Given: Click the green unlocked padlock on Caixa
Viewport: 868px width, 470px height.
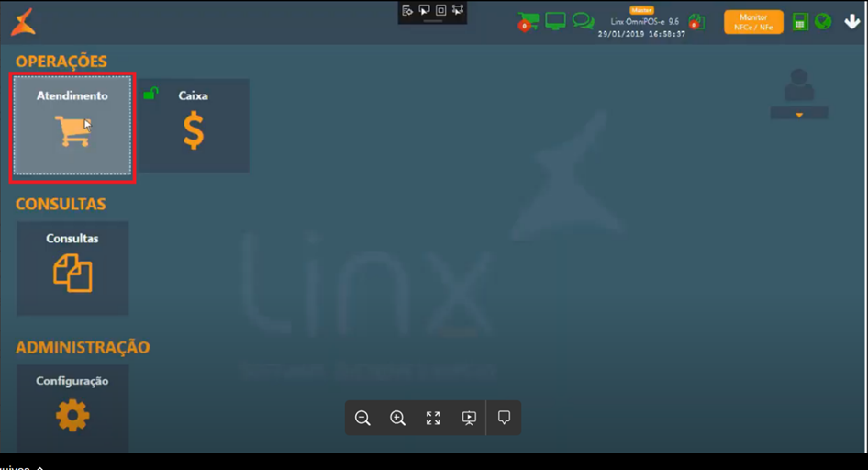Looking at the screenshot, I should (x=150, y=93).
